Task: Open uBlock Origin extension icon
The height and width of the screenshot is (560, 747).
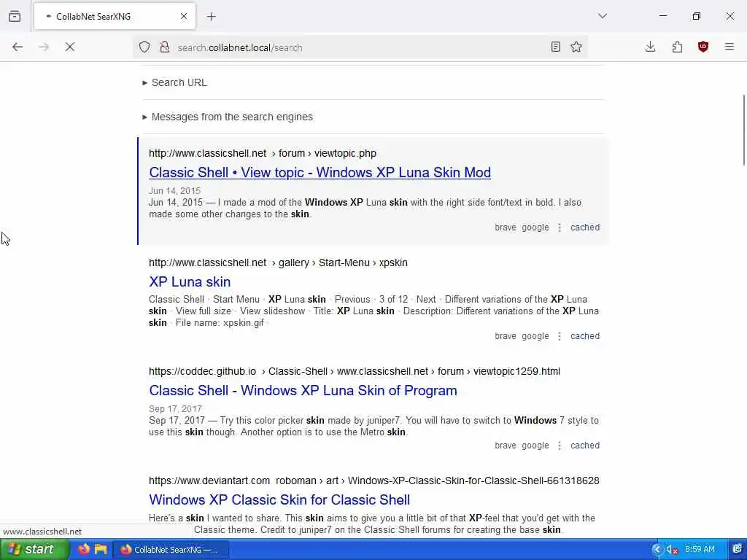Action: (x=703, y=47)
